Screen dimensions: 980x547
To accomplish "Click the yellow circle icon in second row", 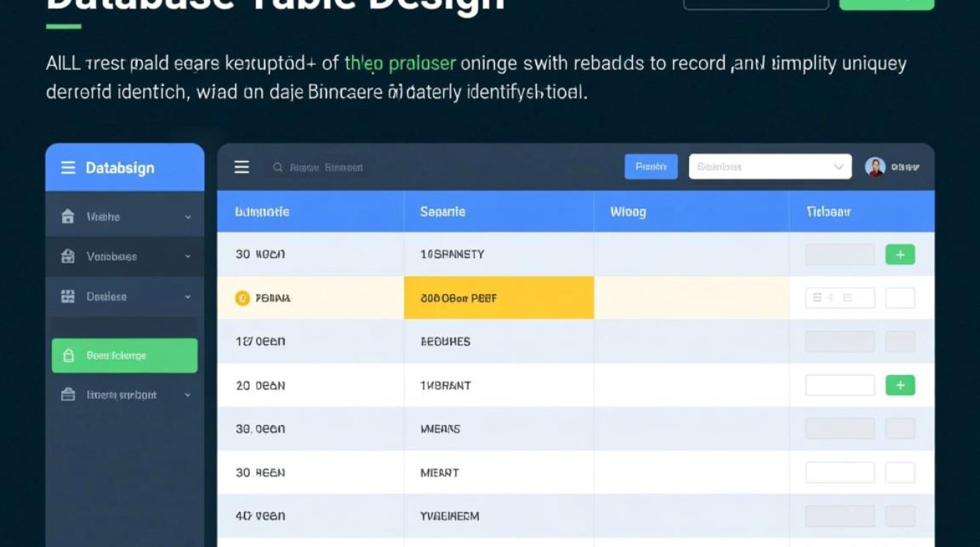I will pos(242,298).
